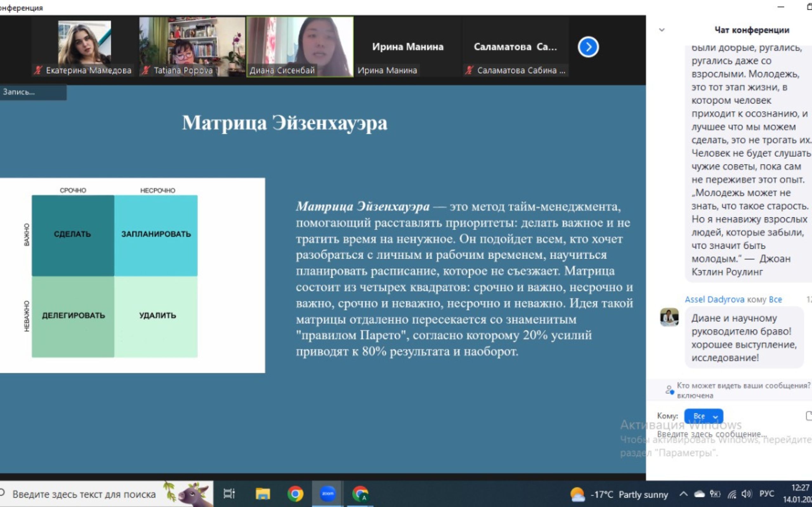Click the next participants arrow button
Screen dimensions: 812x507
click(x=588, y=47)
